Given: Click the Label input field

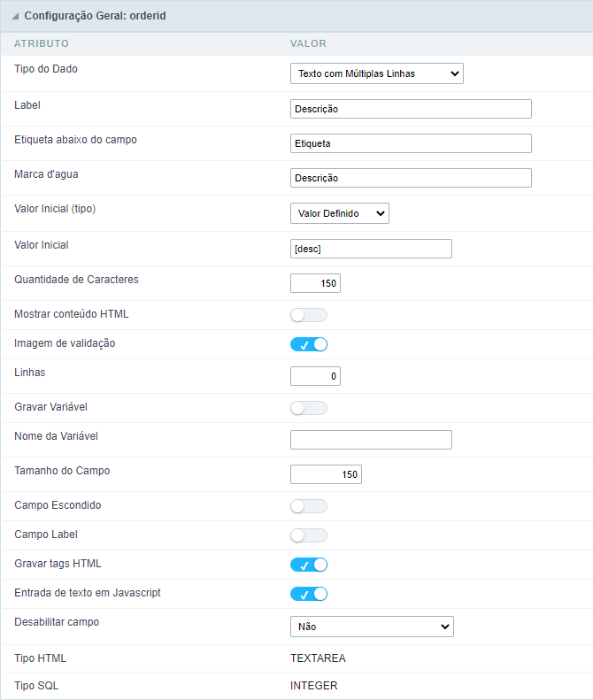Looking at the screenshot, I should point(411,109).
